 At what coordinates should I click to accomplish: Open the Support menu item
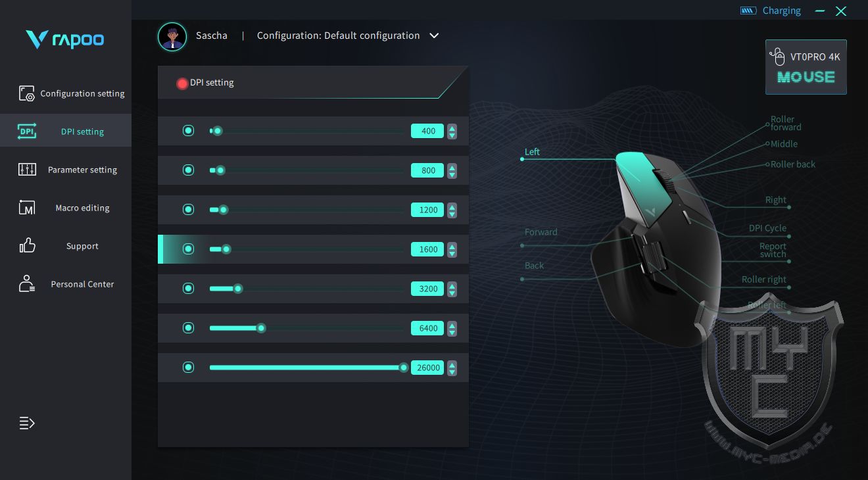click(x=66, y=246)
